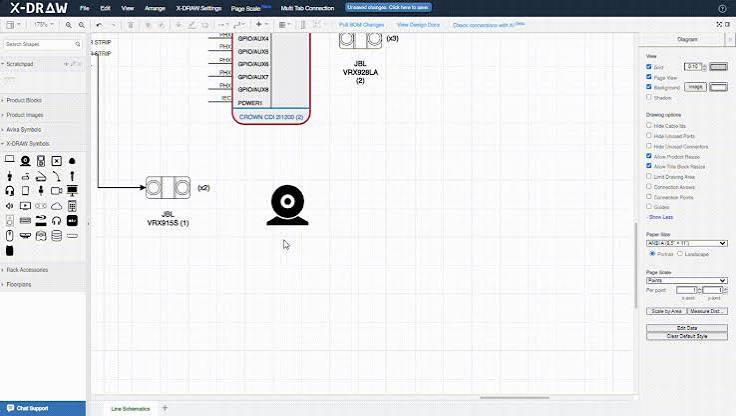Toggle the Page View checkbox
Screen dimensions: 736x416
click(649, 77)
